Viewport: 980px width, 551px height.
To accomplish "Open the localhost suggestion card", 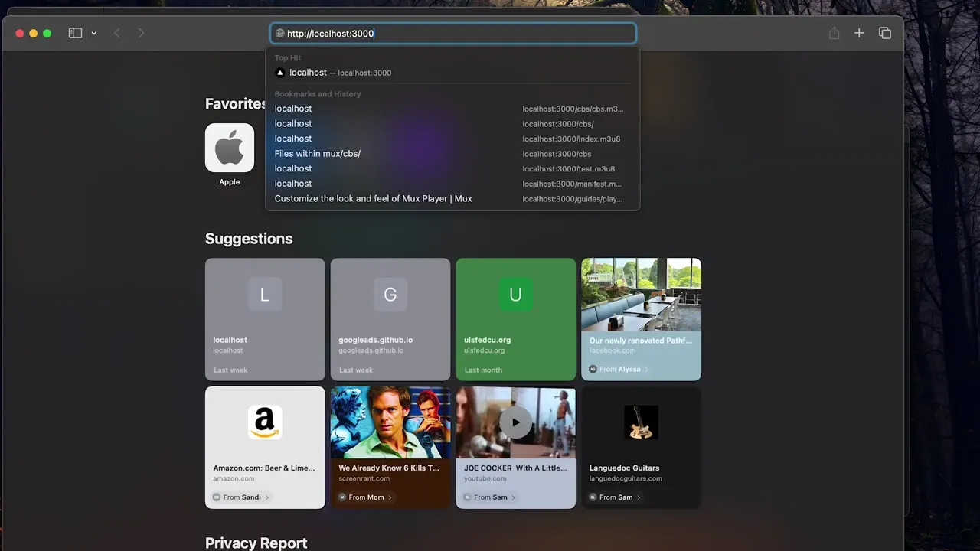I will point(265,319).
